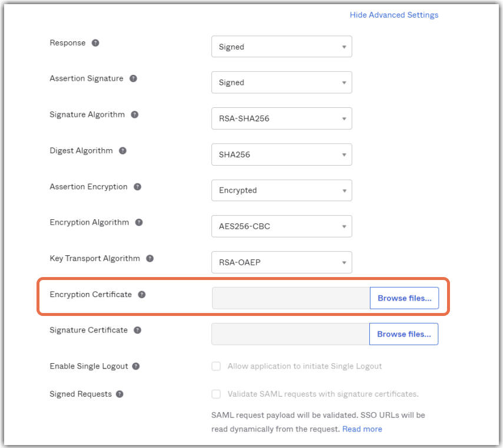Open the Response dropdown

pos(282,47)
